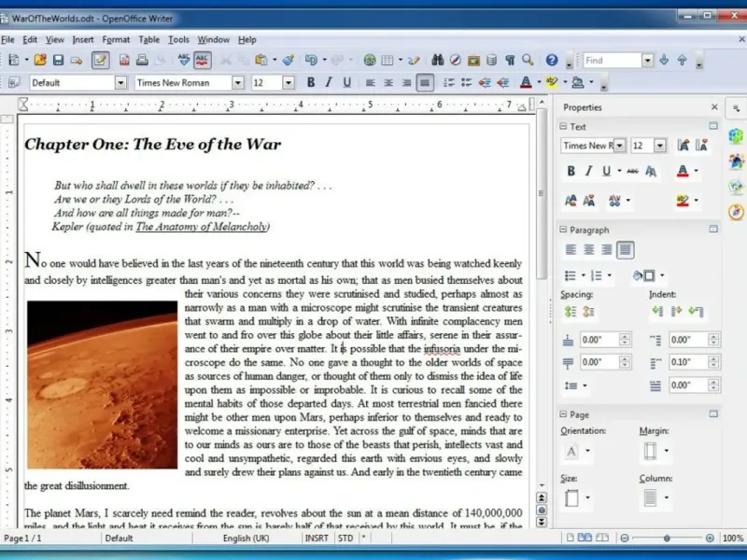The image size is (747, 560).
Task: Close the Properties sidebar panel
Action: [714, 107]
